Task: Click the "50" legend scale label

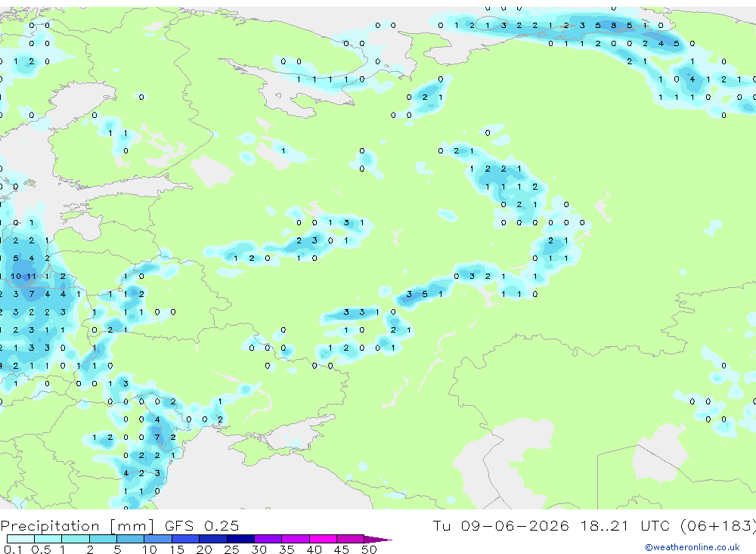Action: [x=370, y=549]
